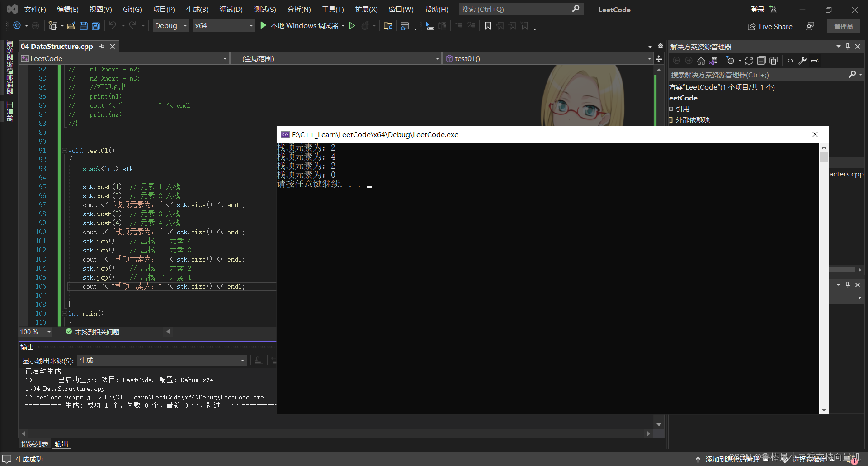This screenshot has height=466, width=868.
Task: Toggle the Preview Selected Items button
Action: [x=815, y=61]
